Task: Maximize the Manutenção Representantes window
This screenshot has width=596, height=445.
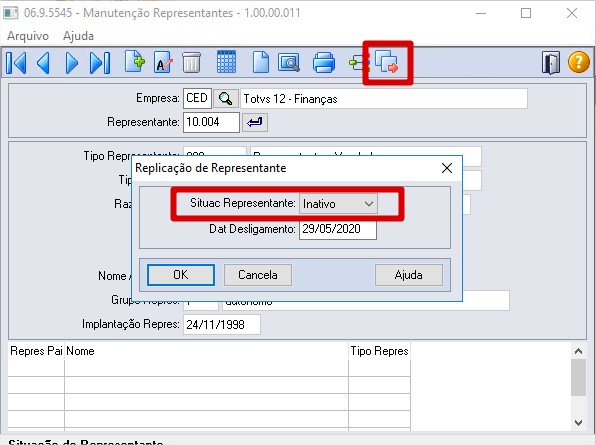Action: (526, 13)
